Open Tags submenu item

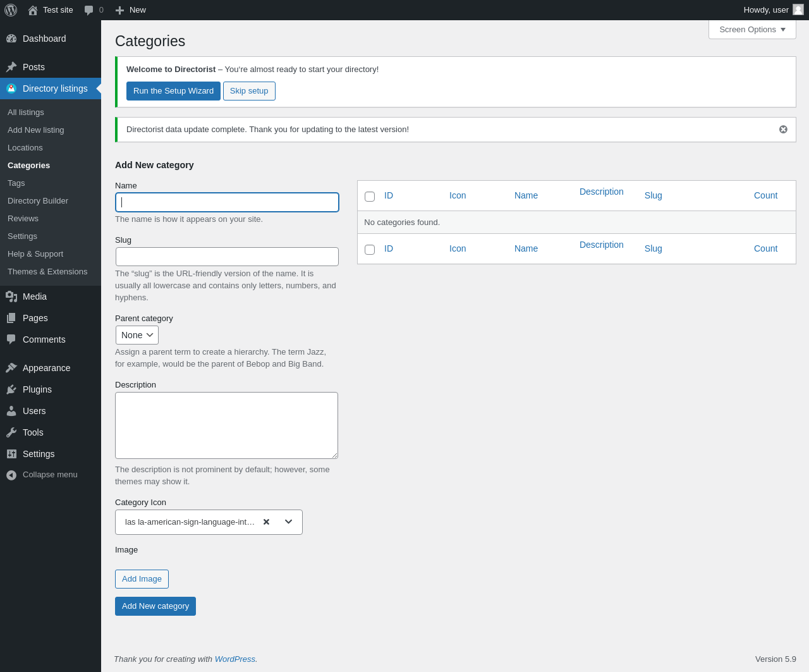pyautogui.click(x=16, y=183)
